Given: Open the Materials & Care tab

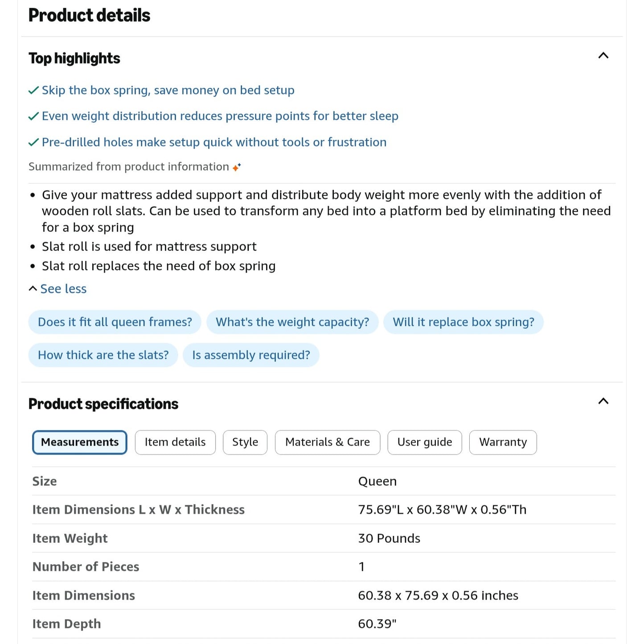Looking at the screenshot, I should click(x=328, y=442).
